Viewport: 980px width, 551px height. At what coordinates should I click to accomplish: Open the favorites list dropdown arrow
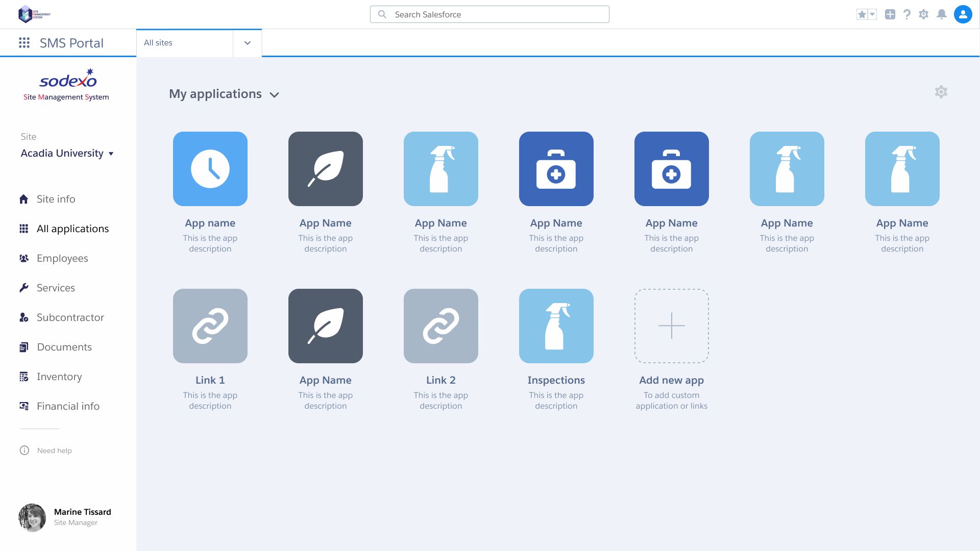[872, 14]
